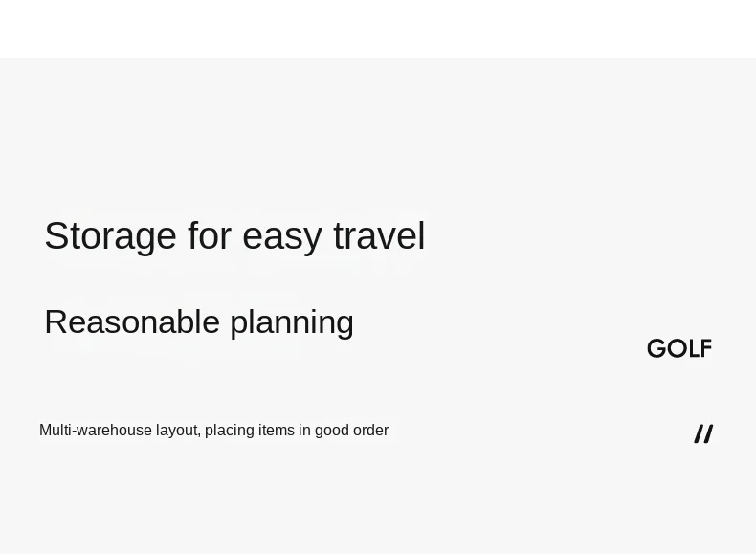Click the phrase "good order" in the caption
The image size is (756, 554).
pos(351,430)
